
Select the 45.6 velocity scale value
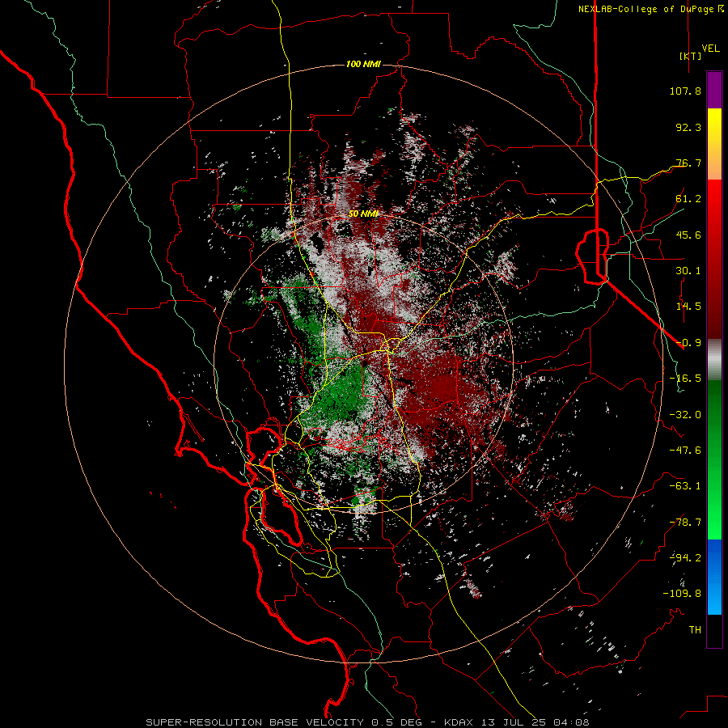(688, 235)
